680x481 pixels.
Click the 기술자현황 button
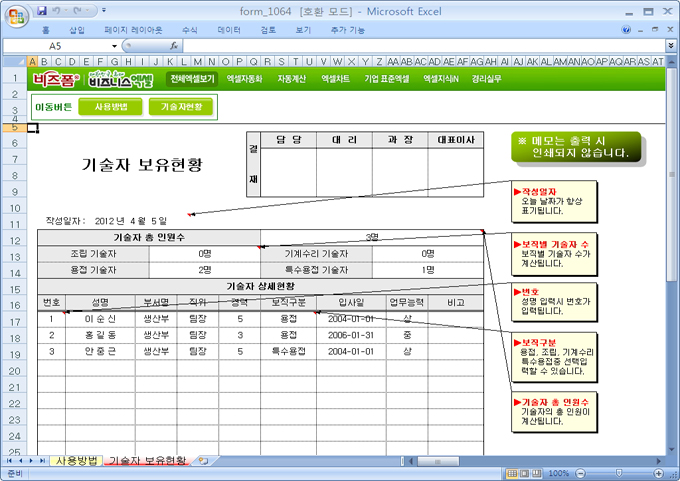[180, 107]
